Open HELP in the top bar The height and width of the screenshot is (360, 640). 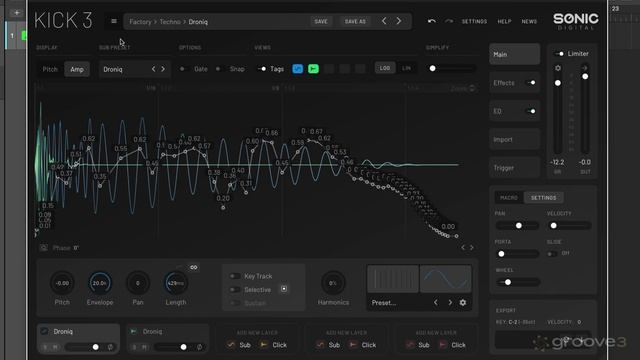coord(504,21)
